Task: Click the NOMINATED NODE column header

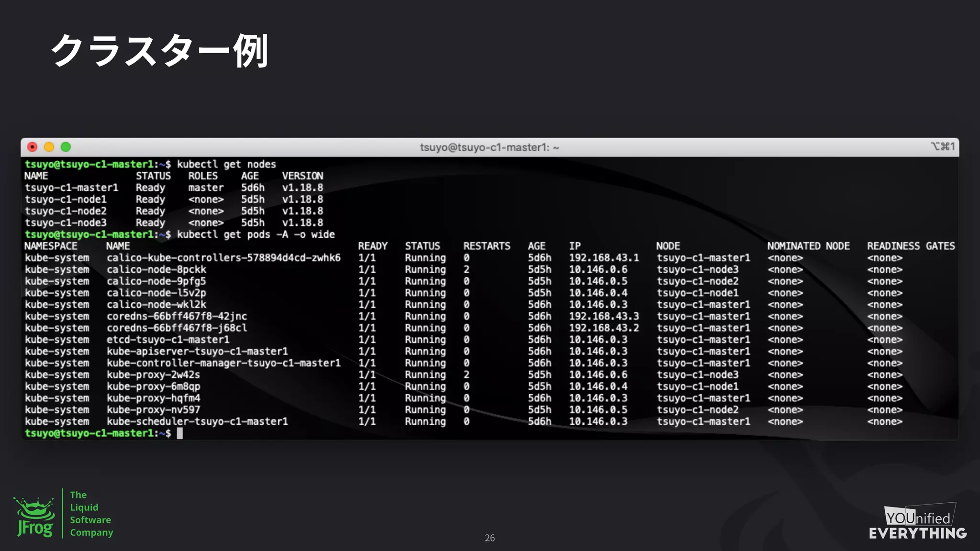Action: point(808,246)
